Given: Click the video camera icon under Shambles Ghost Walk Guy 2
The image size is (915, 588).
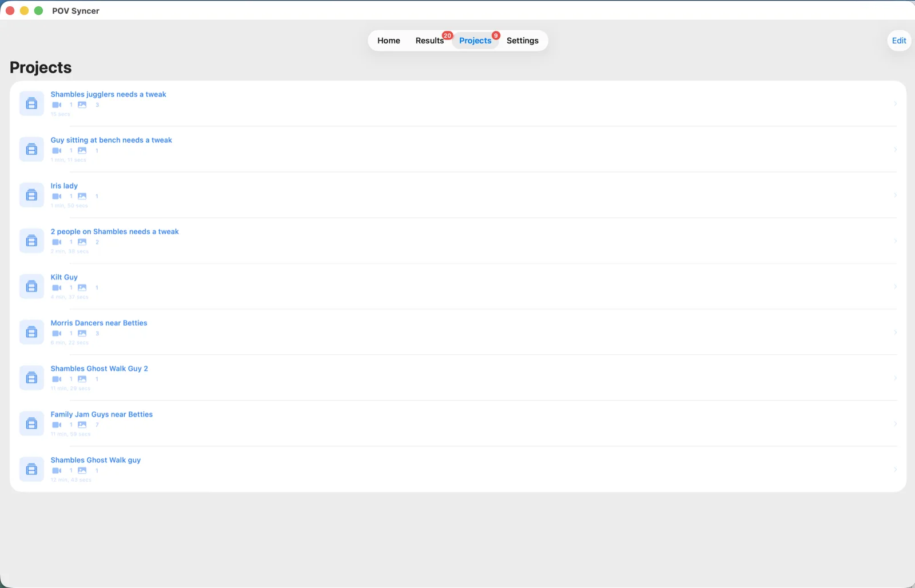Looking at the screenshot, I should click(x=57, y=379).
